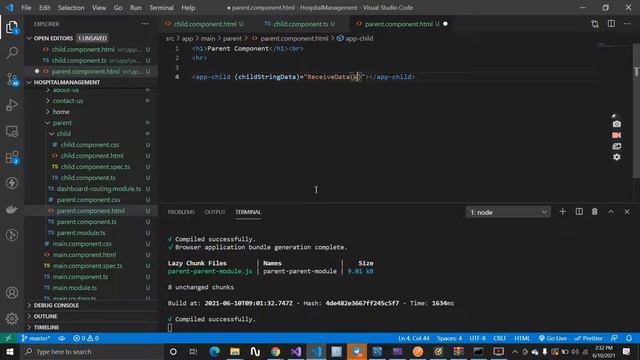
Task: Click the errors and warnings count in status bar
Action: (x=86, y=338)
